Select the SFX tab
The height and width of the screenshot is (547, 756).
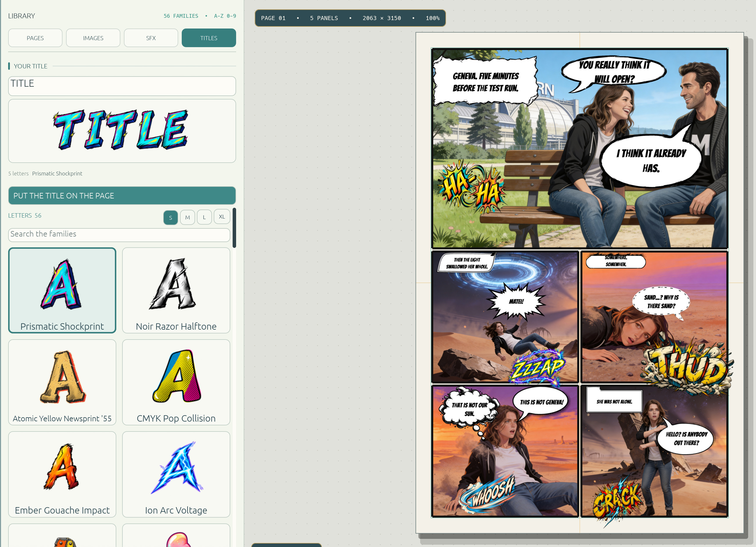151,38
